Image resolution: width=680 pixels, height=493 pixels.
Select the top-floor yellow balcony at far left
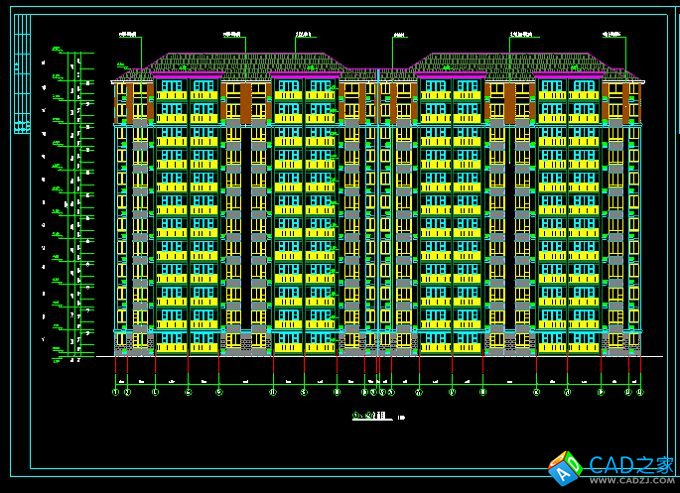(172, 95)
